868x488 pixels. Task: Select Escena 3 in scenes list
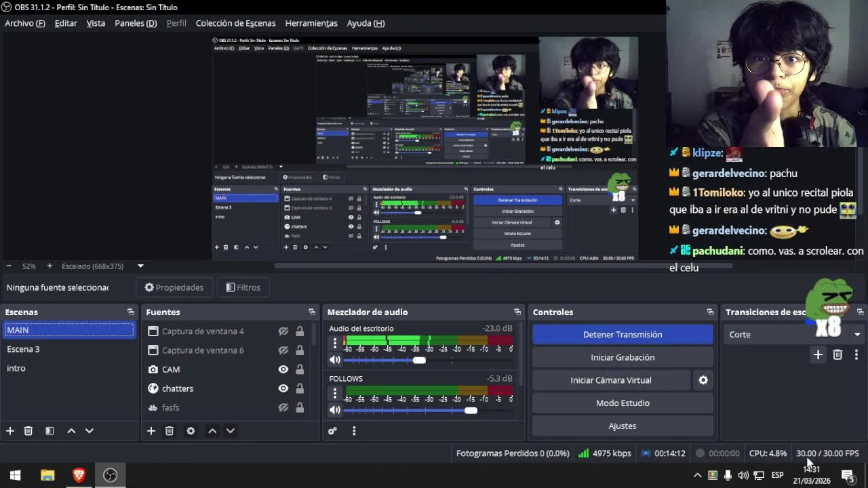(x=68, y=349)
